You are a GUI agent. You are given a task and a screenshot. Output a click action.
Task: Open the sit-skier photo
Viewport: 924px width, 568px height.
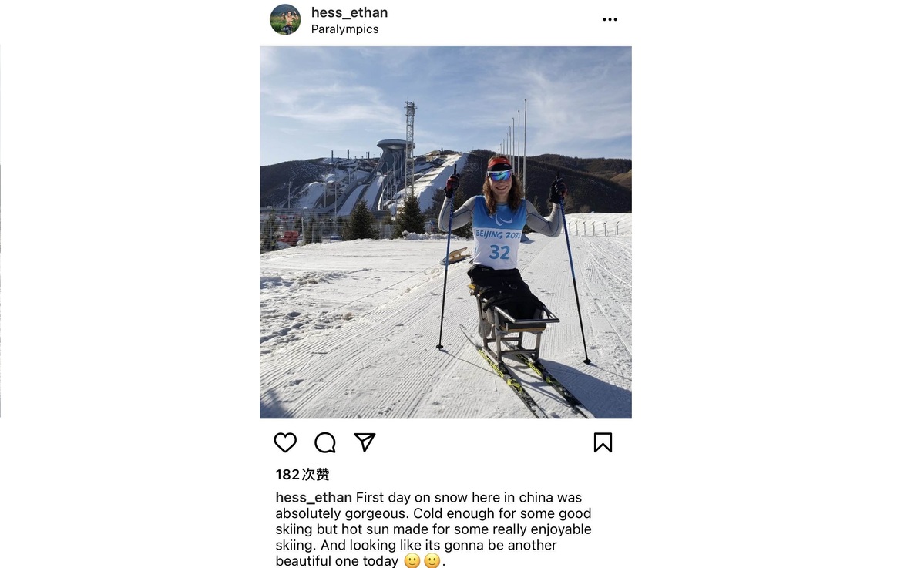pos(445,232)
